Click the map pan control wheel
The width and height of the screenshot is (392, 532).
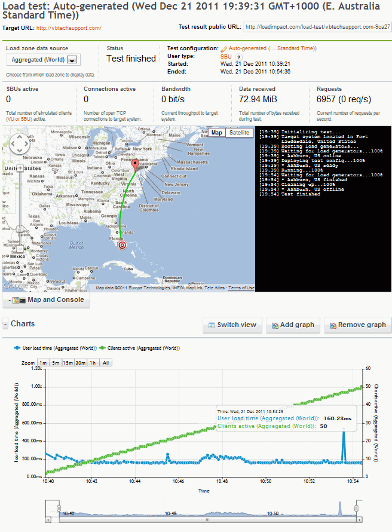coord(20,145)
